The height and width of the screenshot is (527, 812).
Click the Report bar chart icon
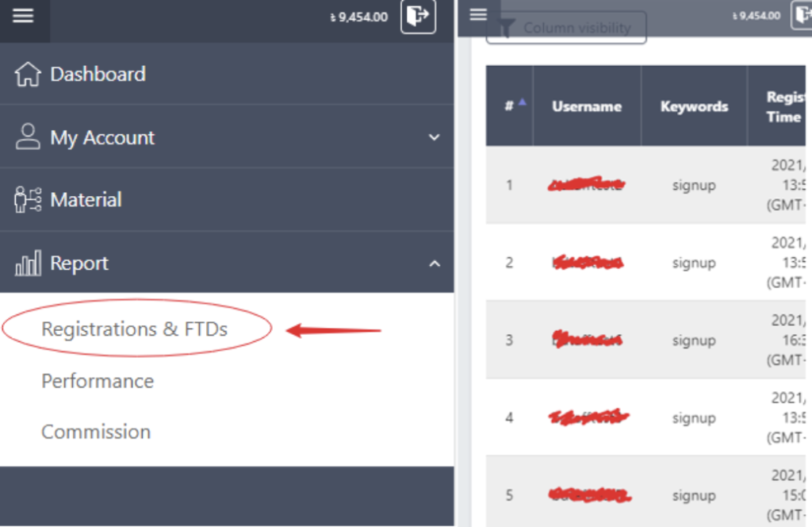(28, 263)
